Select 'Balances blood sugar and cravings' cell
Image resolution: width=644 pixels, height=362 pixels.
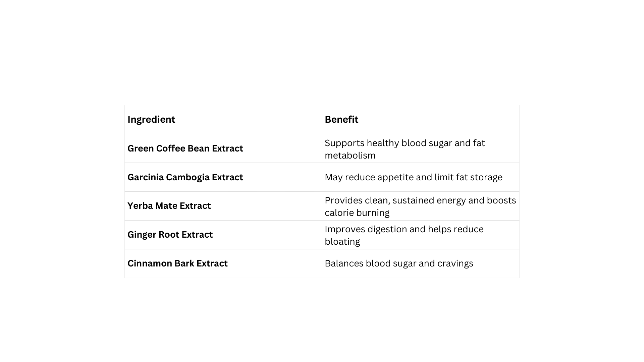[421, 263]
